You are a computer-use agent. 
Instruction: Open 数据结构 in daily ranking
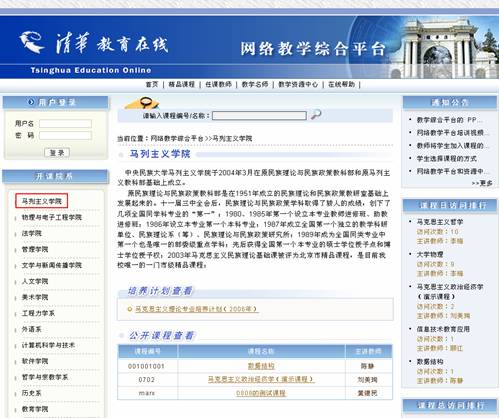(x=430, y=362)
